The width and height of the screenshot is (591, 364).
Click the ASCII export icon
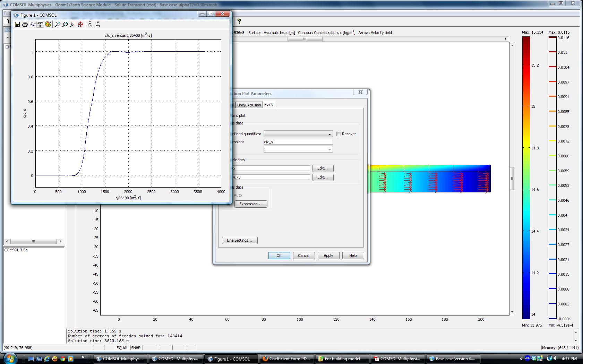(40, 24)
